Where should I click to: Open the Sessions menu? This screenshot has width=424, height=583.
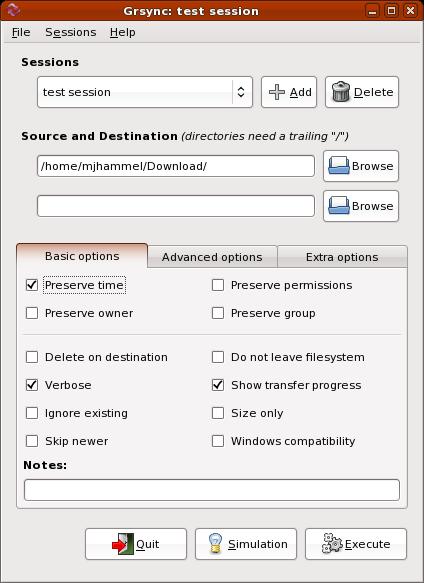tap(71, 33)
